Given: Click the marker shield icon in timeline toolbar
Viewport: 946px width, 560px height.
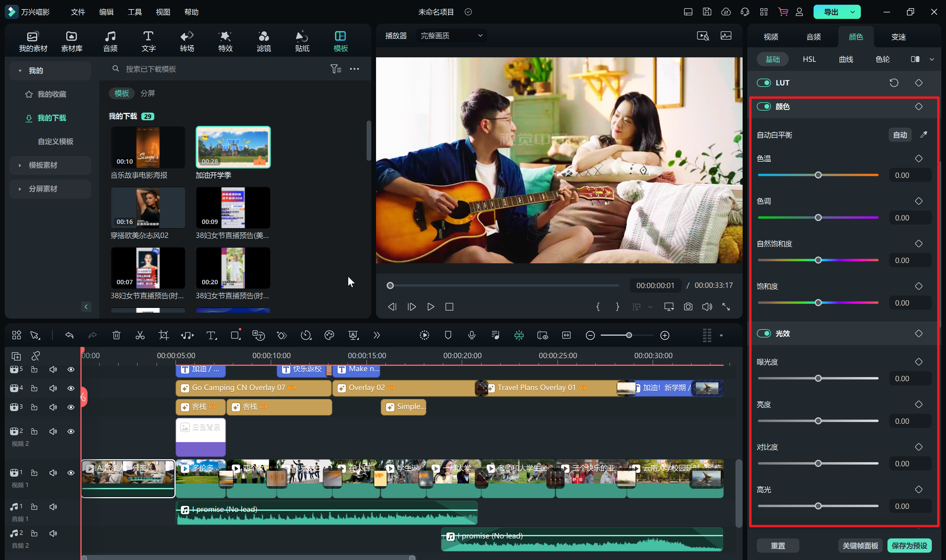Looking at the screenshot, I should (x=448, y=335).
